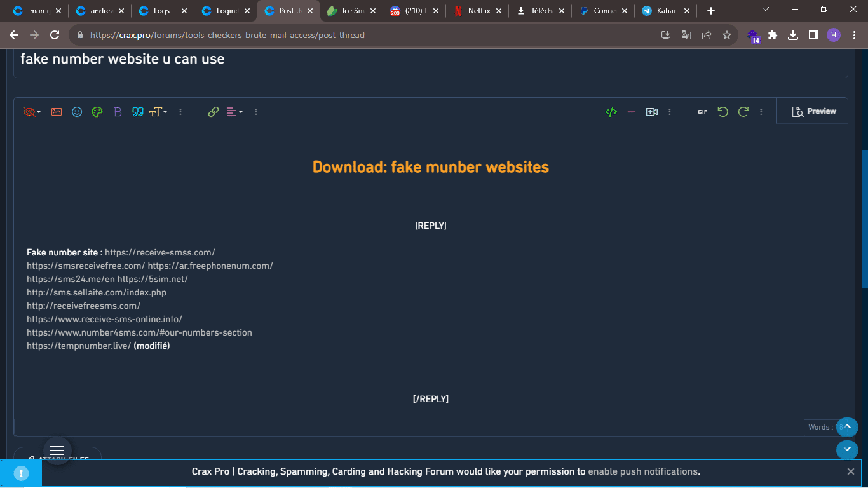The width and height of the screenshot is (868, 488).
Task: Open the text color palette
Action: coord(97,112)
